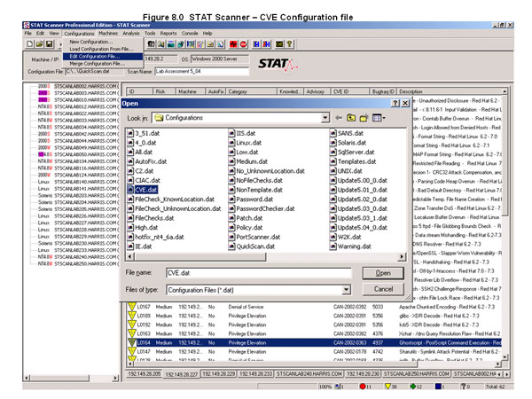Screen dimensions: 532x399
Task: Click the Open folder toolbar icon
Action: click(x=40, y=43)
